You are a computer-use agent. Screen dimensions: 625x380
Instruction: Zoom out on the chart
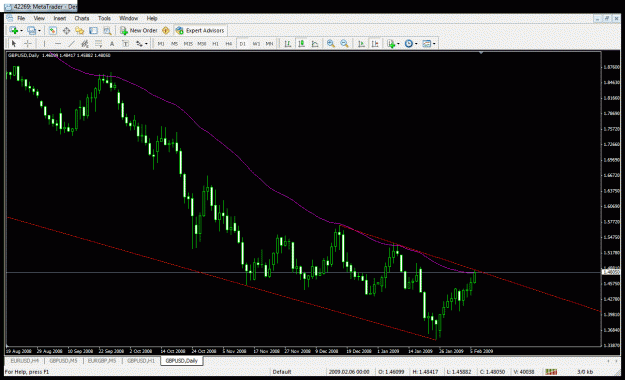tap(344, 43)
